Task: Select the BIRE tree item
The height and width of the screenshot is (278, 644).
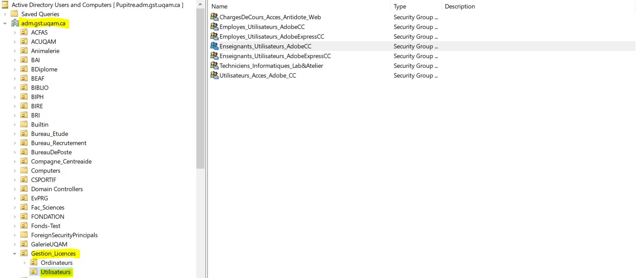Action: click(x=37, y=106)
